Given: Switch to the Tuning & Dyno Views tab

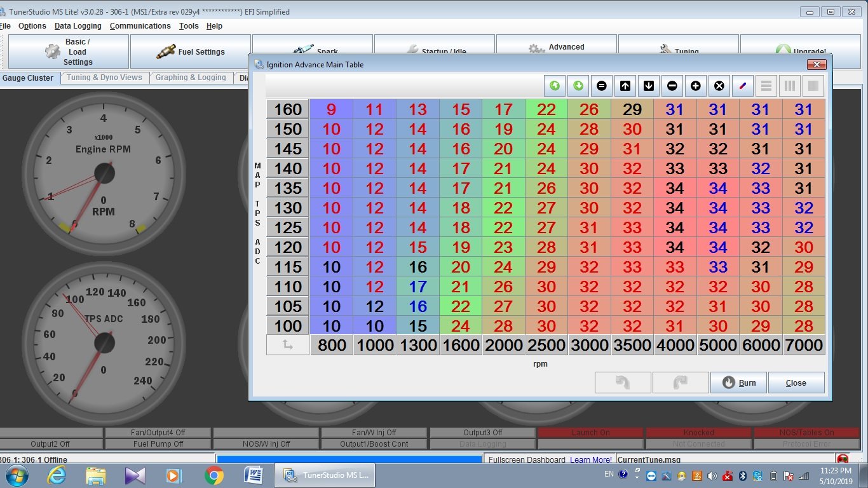Looking at the screenshot, I should tap(104, 78).
